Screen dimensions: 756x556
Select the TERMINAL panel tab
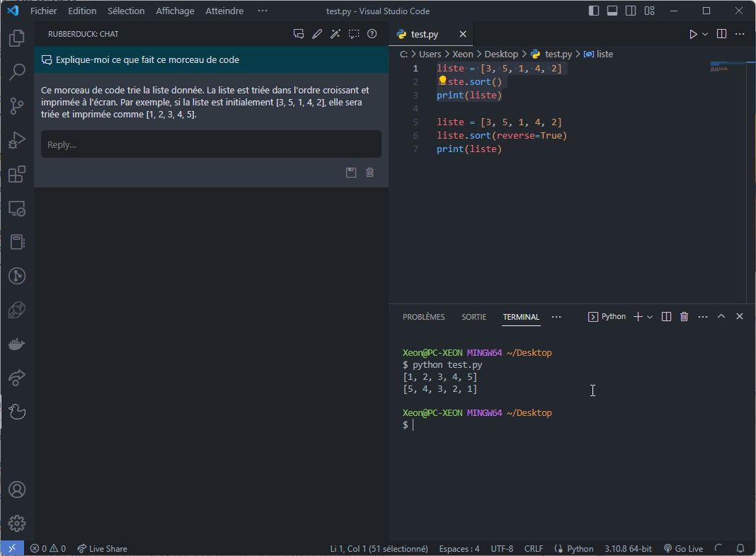pos(521,316)
